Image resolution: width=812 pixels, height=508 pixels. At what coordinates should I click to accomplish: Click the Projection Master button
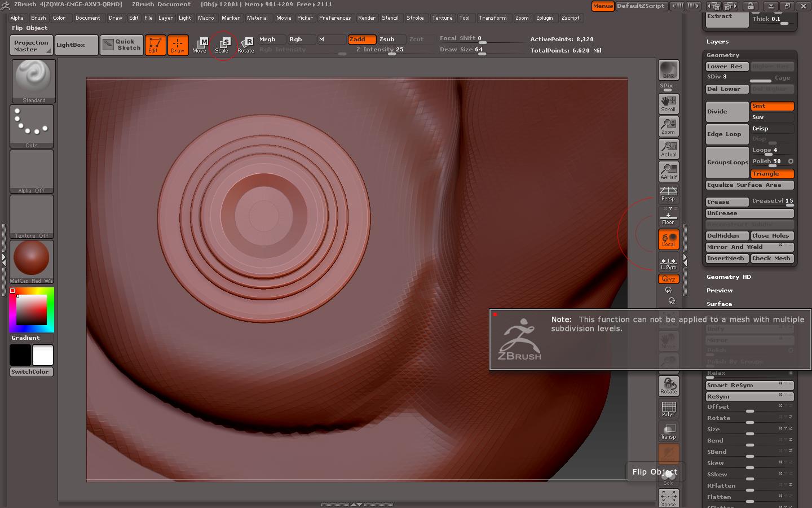(x=31, y=46)
